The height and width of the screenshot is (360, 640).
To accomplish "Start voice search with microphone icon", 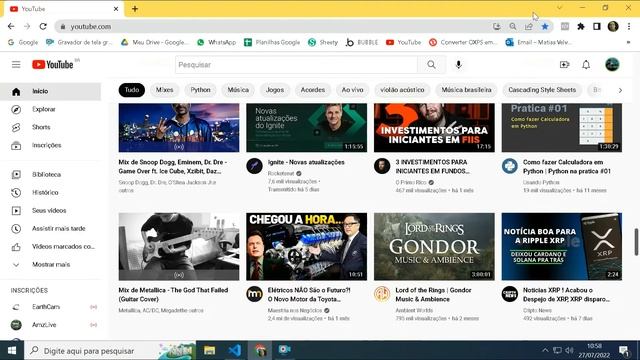I will point(458,64).
